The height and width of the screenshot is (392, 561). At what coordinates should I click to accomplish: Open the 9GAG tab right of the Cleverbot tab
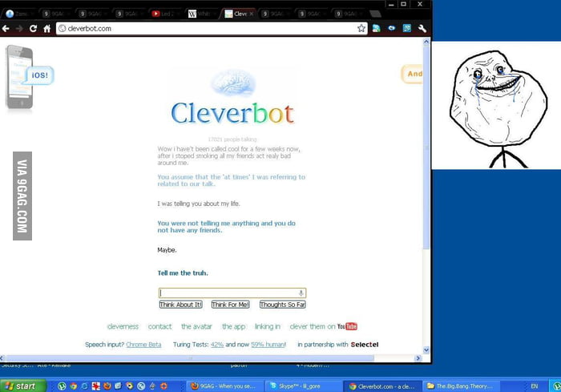pyautogui.click(x=275, y=14)
